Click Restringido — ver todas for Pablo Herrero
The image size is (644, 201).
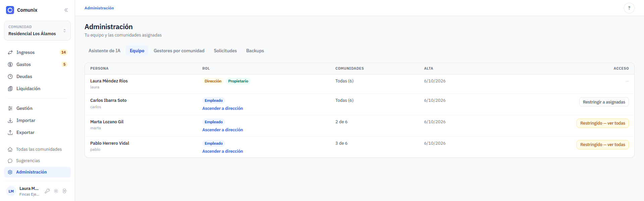point(602,145)
